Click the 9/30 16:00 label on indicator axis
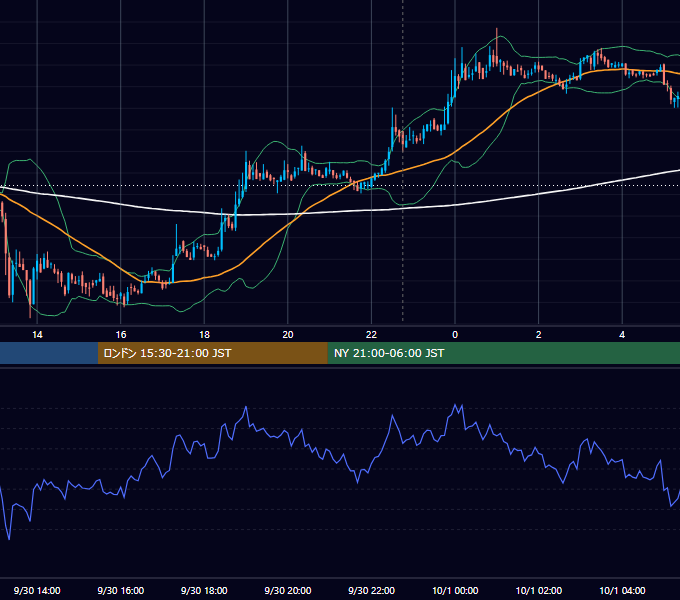 tap(121, 590)
